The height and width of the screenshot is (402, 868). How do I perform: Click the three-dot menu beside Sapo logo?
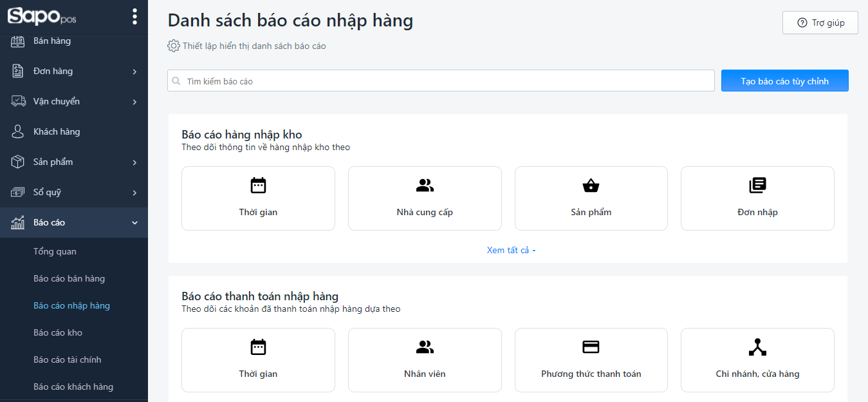(134, 17)
